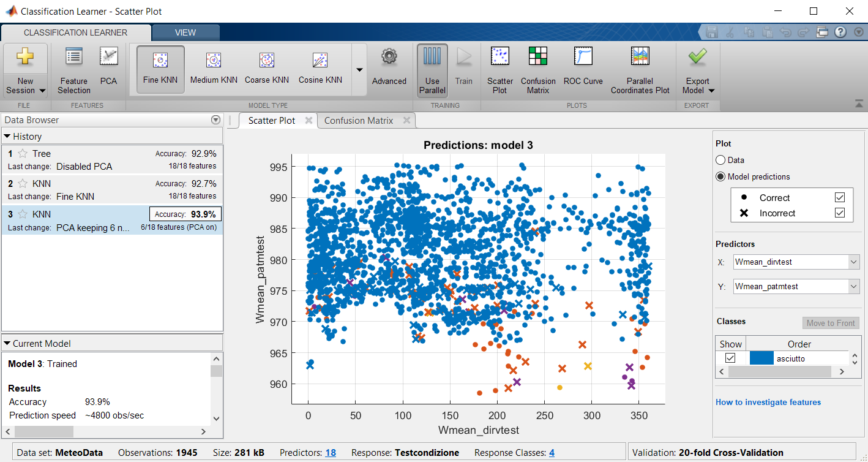Uncheck the Incorrect predictions checkbox

(840, 213)
